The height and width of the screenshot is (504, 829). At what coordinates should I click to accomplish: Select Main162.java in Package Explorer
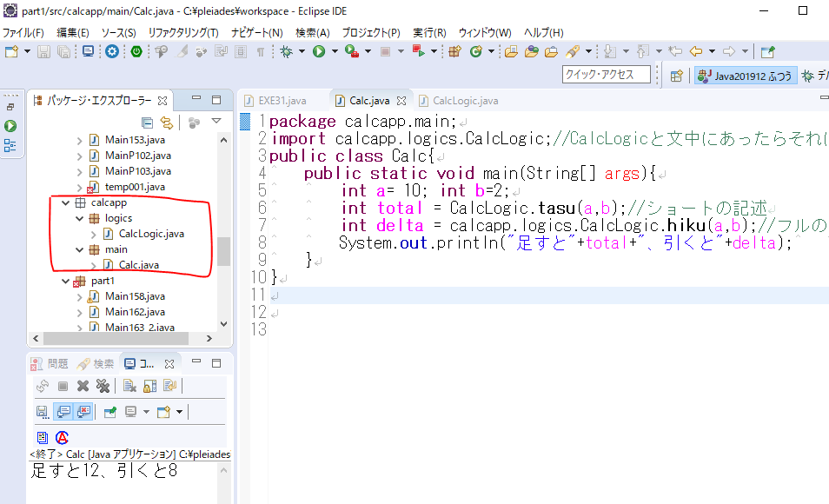pyautogui.click(x=135, y=312)
